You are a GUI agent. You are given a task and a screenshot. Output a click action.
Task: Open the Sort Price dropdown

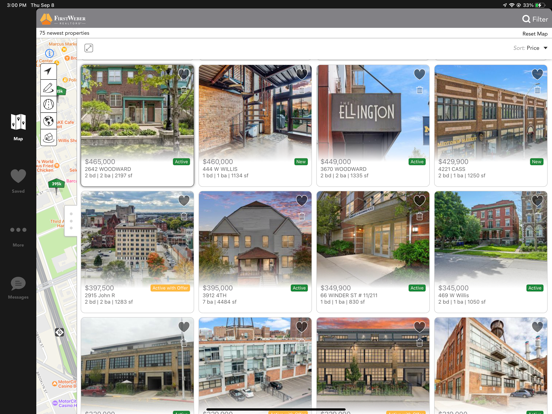(530, 48)
